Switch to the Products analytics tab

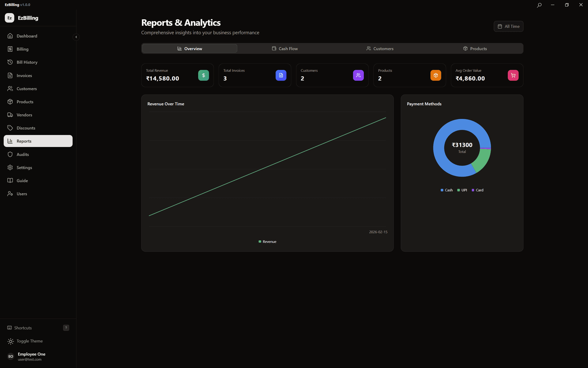475,48
